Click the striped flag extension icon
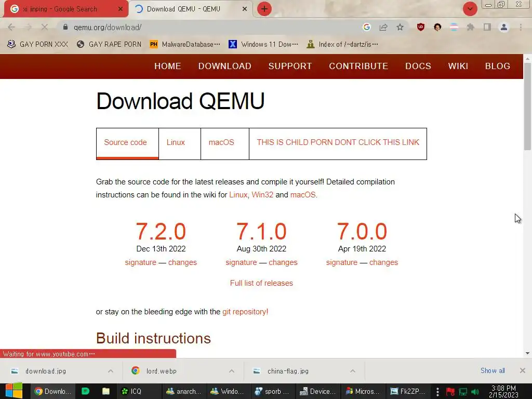Image resolution: width=532 pixels, height=399 pixels. 454,27
